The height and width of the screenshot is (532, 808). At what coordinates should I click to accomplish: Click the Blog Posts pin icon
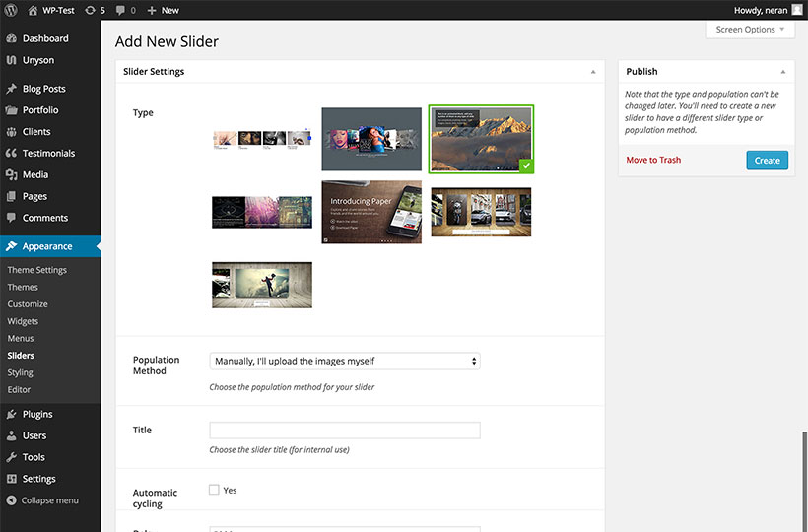[12, 89]
